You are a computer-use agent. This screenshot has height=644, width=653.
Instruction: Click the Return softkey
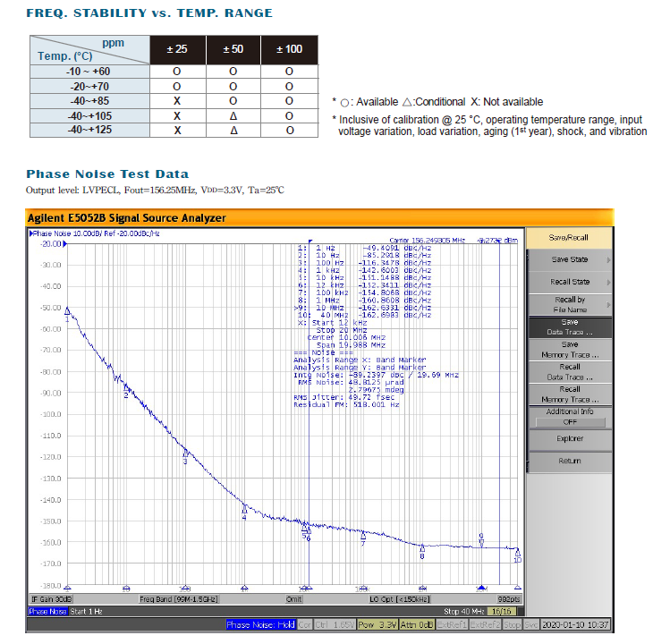pos(569,462)
